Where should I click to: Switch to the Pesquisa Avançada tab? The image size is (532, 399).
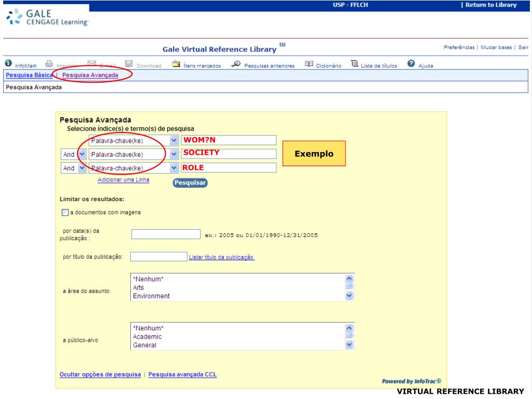[90, 75]
